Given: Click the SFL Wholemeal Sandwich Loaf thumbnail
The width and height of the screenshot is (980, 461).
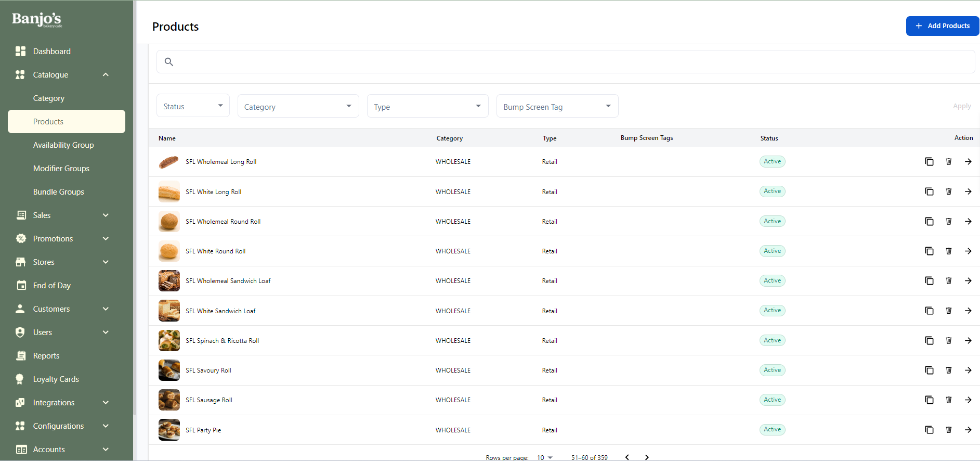Looking at the screenshot, I should click(169, 281).
